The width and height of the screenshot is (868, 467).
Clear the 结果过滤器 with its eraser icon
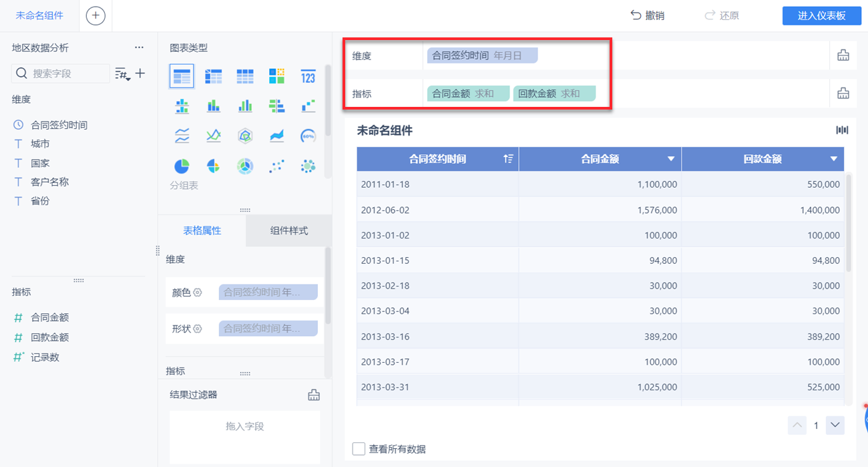tap(314, 395)
